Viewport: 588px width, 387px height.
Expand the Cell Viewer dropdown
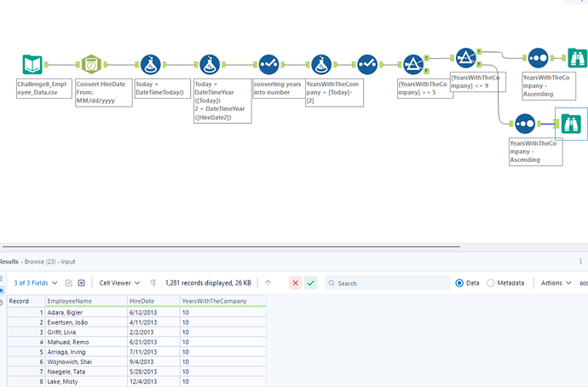(119, 283)
